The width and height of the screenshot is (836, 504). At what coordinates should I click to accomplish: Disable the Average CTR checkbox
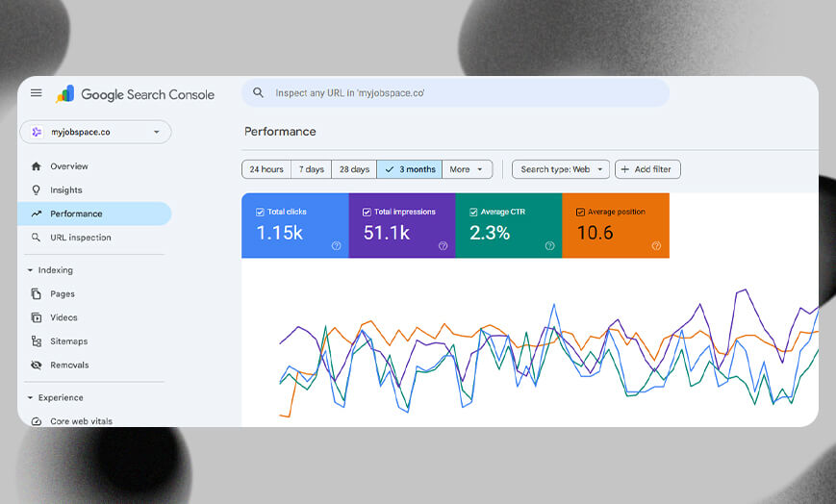(473, 212)
